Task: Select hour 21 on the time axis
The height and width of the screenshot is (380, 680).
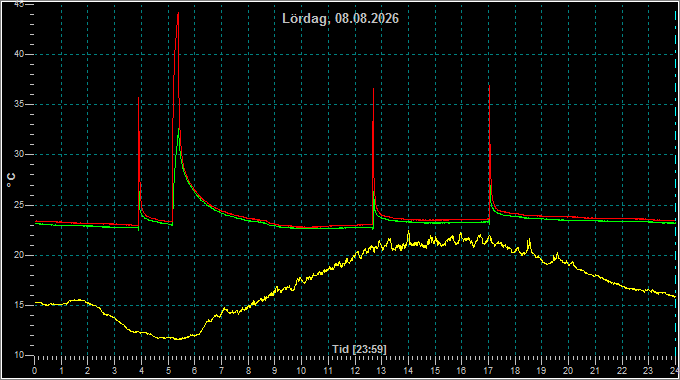Action: coord(595,371)
